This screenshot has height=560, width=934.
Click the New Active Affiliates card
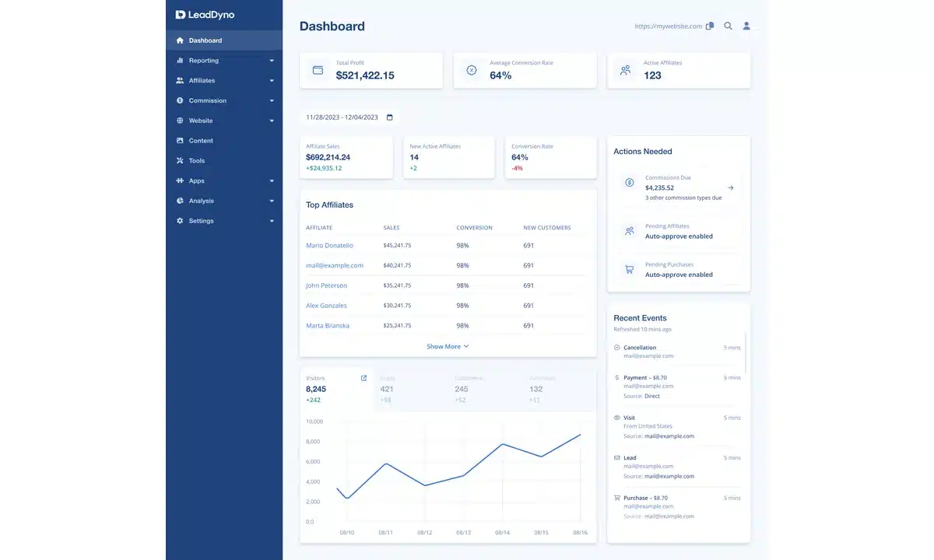pos(449,157)
